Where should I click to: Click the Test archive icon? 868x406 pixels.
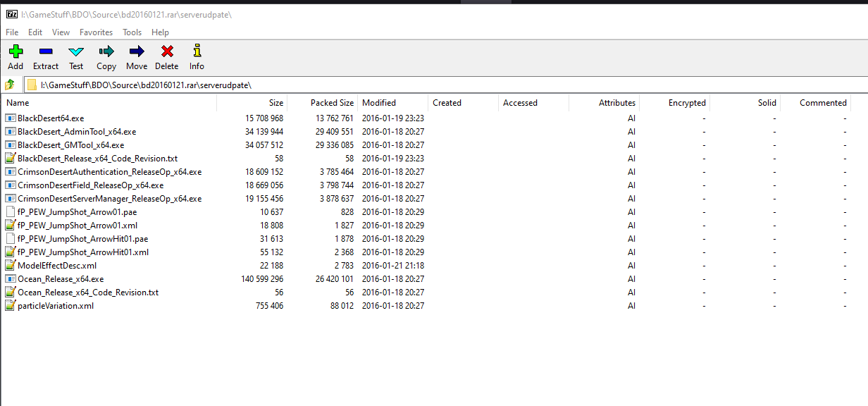point(76,51)
